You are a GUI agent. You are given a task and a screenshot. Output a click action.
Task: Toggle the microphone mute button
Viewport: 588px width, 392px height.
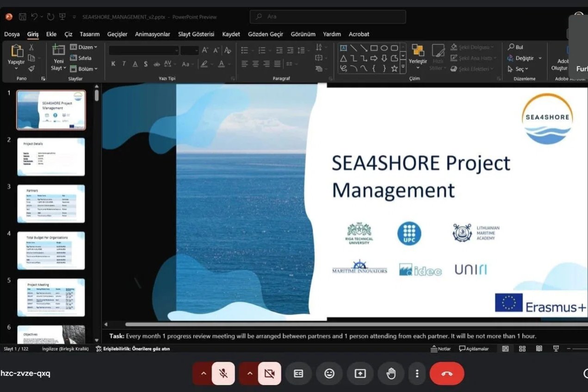point(223,373)
